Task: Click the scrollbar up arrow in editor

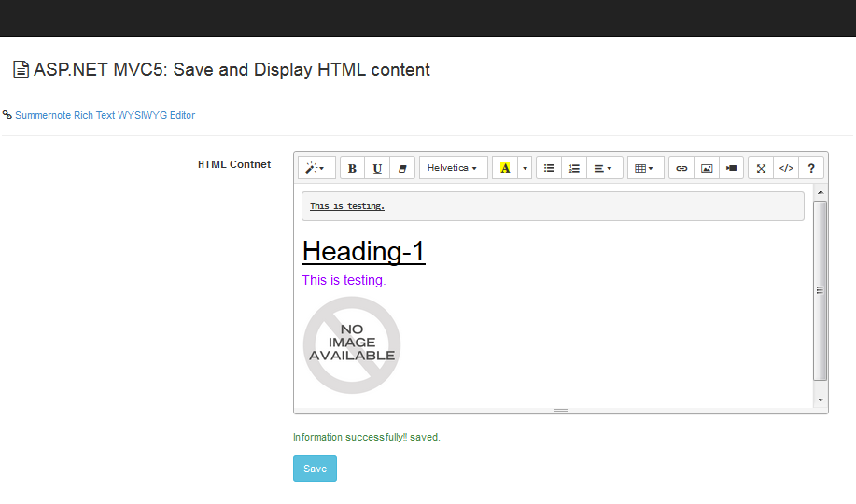Action: pyautogui.click(x=820, y=192)
